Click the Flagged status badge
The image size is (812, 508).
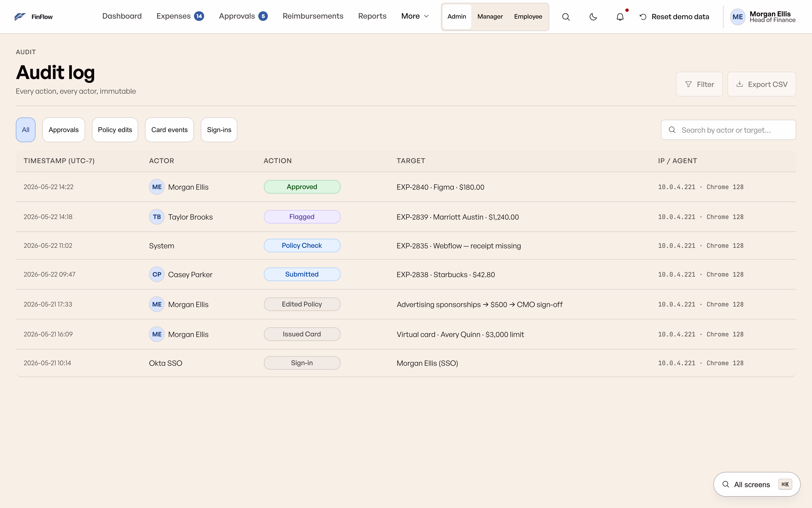point(302,217)
